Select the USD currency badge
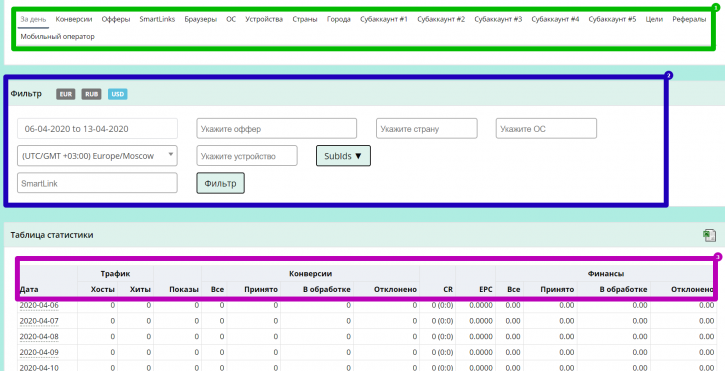This screenshot has width=725, height=371. tap(118, 94)
